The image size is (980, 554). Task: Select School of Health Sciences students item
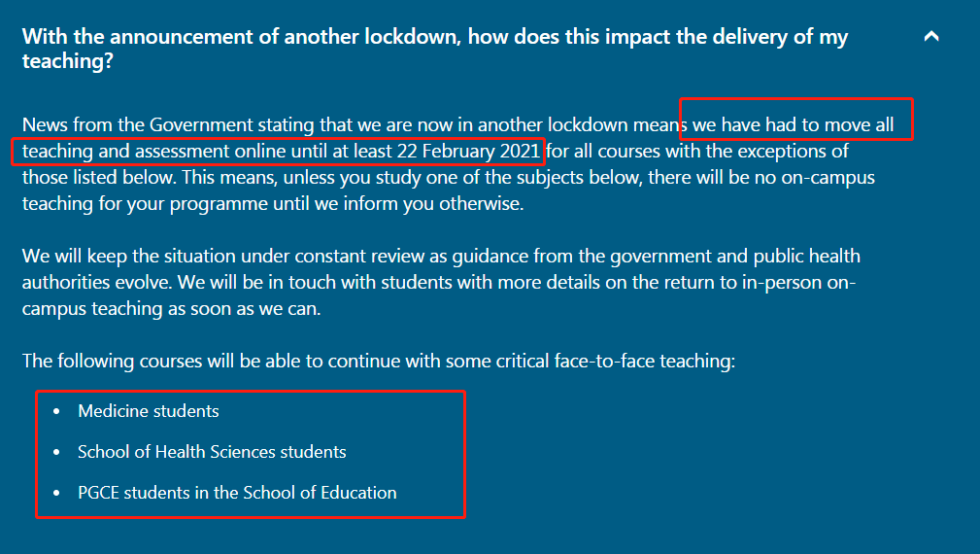pyautogui.click(x=212, y=452)
